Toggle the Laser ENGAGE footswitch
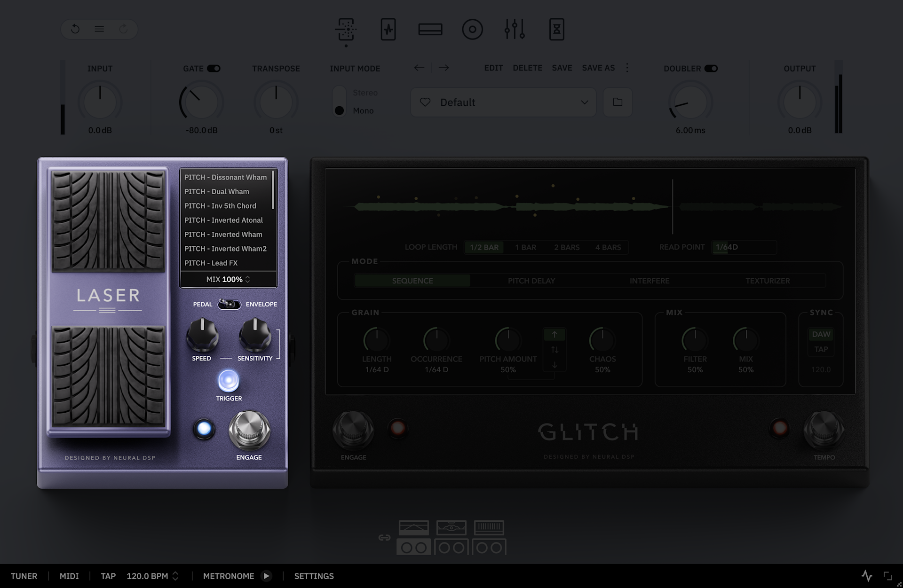 coord(249,430)
